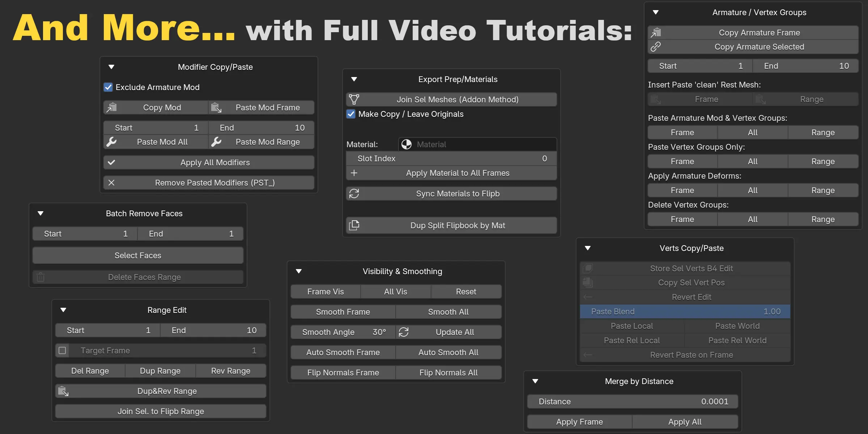Click the Store Sel Verts copy icon
The image size is (868, 434).
(x=588, y=268)
